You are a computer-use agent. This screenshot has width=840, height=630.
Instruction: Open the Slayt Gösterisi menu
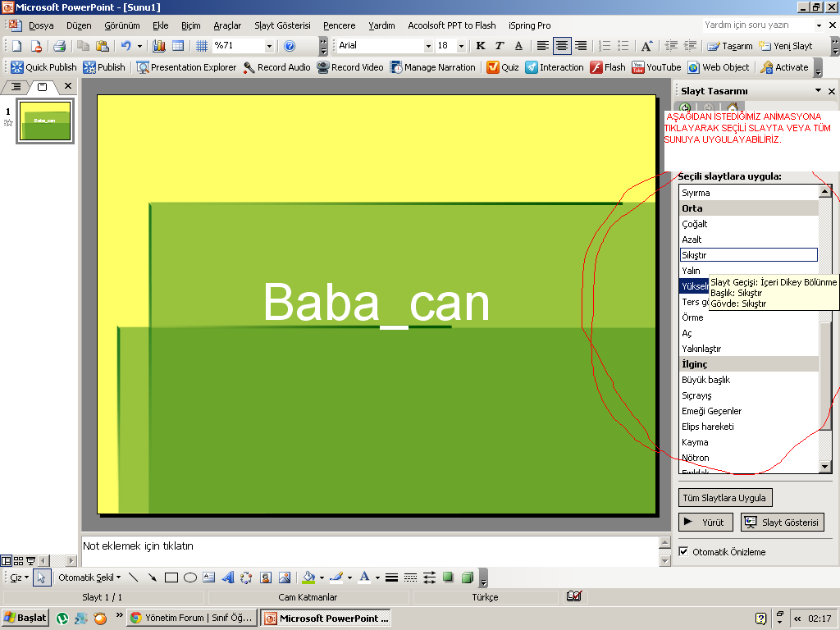(282, 25)
